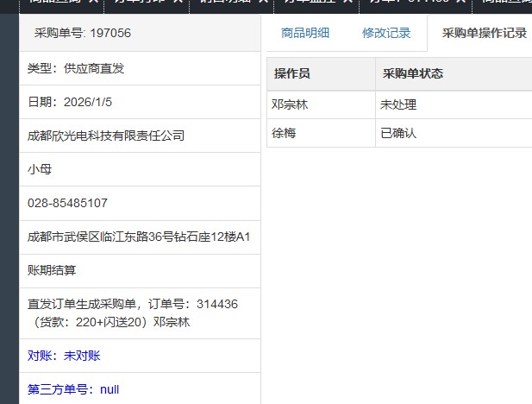Click supplier name 成都欣光电科技有限责任公司
532x404 pixels.
click(106, 136)
